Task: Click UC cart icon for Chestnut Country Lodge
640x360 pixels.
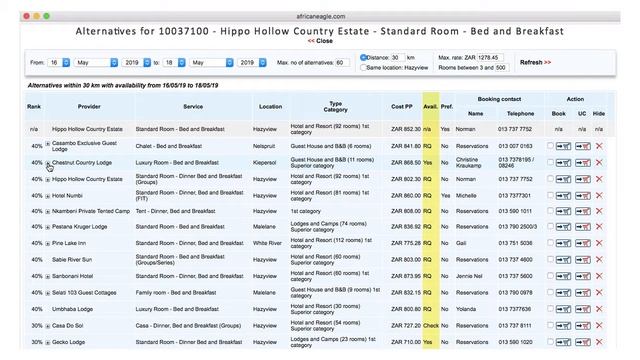Action: tap(582, 162)
